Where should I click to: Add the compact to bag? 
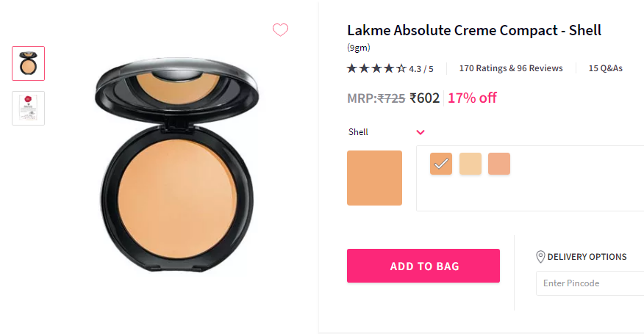[x=423, y=266]
